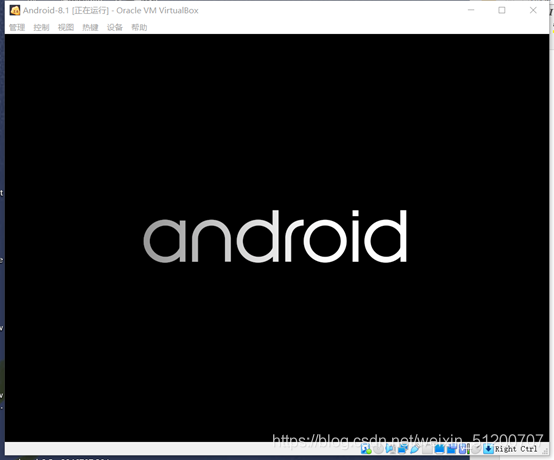Click the mouse integration status icon

(x=476, y=449)
